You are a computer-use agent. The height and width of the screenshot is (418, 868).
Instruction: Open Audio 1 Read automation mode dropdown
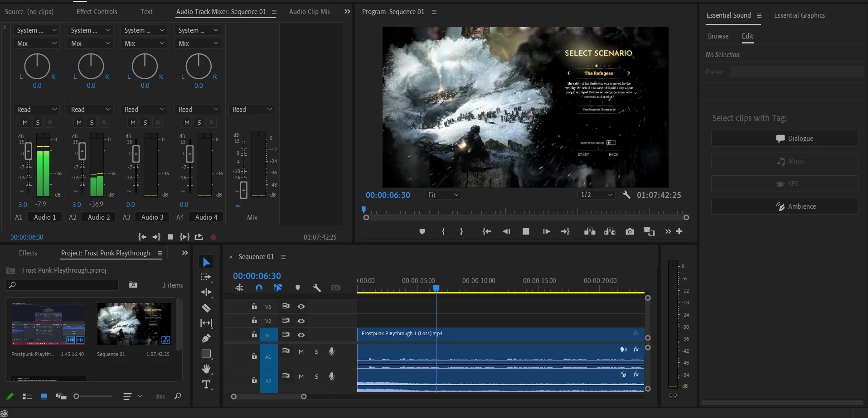click(x=37, y=110)
